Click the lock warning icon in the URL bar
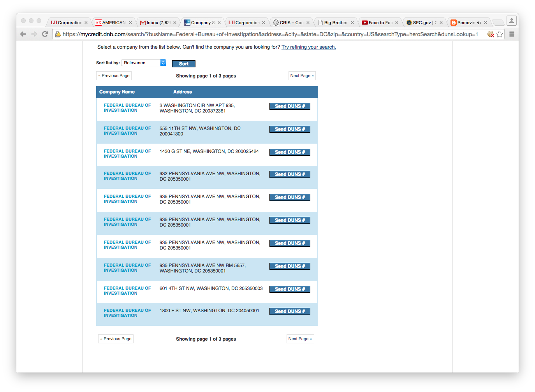Image resolution: width=535 pixels, height=392 pixels. tap(58, 34)
